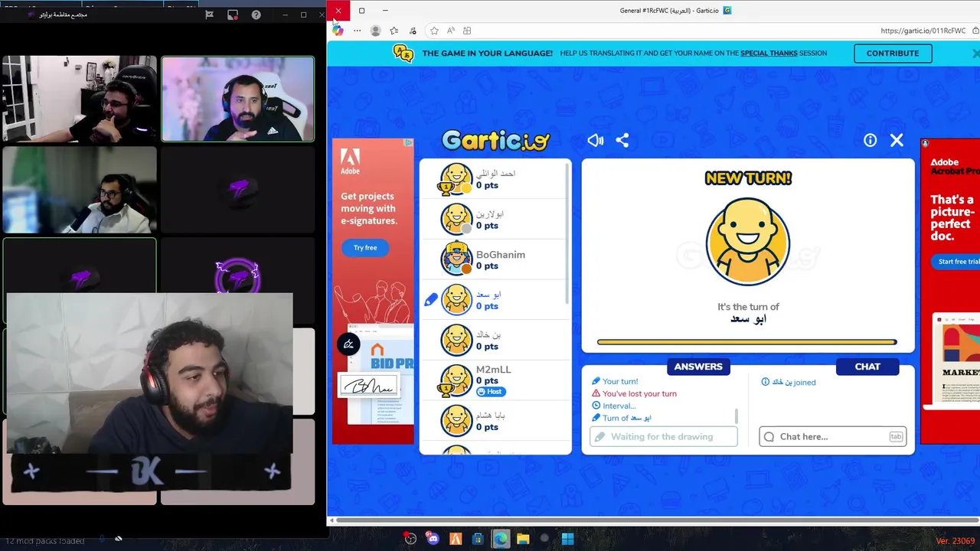Screen dimensions: 980x551
Task: Select the webcam tile of man in white
Action: [79, 190]
